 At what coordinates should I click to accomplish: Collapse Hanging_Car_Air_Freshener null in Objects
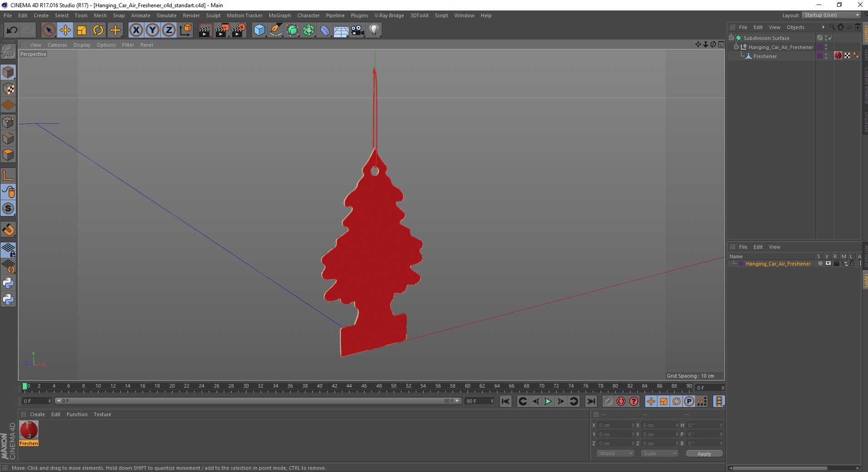pos(736,47)
